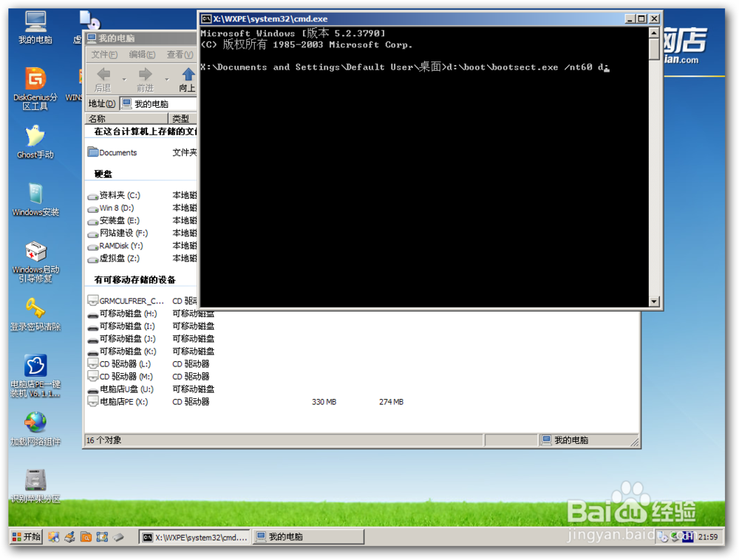Launch DiskGenius分区工具 from desktop
739x560 pixels.
[35, 88]
